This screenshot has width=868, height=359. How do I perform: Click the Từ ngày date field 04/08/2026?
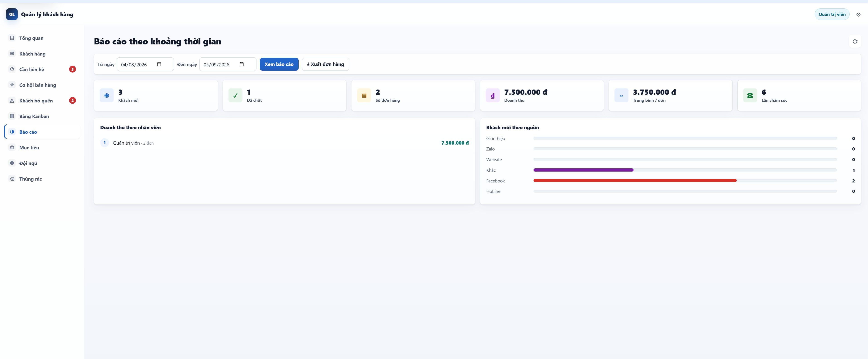[x=145, y=64]
